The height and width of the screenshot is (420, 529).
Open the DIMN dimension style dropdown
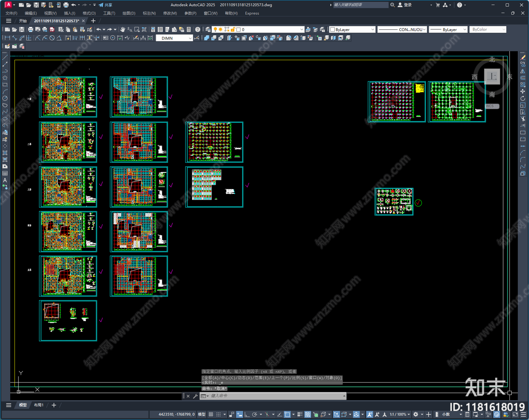(x=174, y=38)
